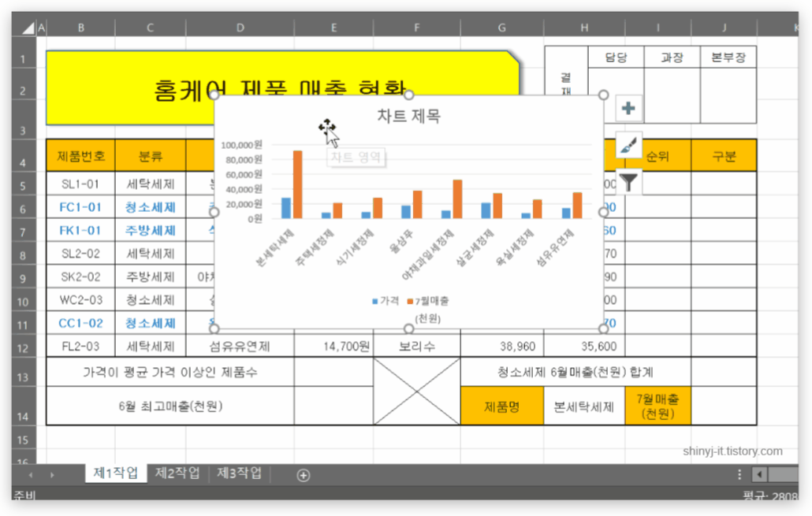The height and width of the screenshot is (516, 812).
Task: Click the 청소세제 6월매출(천원) 합계 cell
Action: (575, 372)
